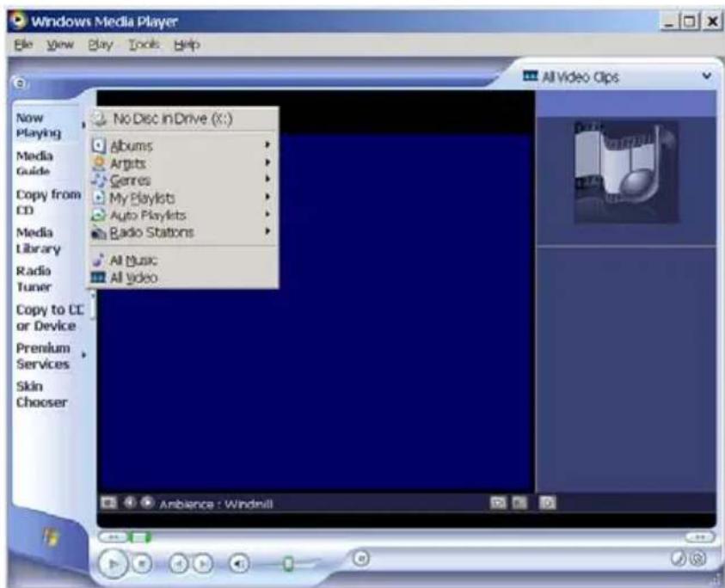Expand the My Playlists submenu
This screenshot has height=588, width=725.
pos(183,198)
